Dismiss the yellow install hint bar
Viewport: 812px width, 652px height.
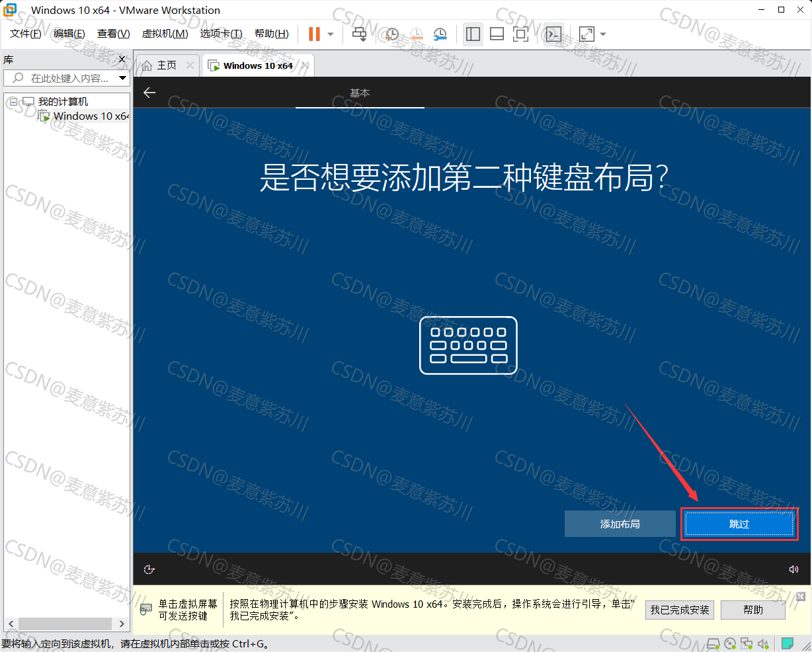click(801, 596)
